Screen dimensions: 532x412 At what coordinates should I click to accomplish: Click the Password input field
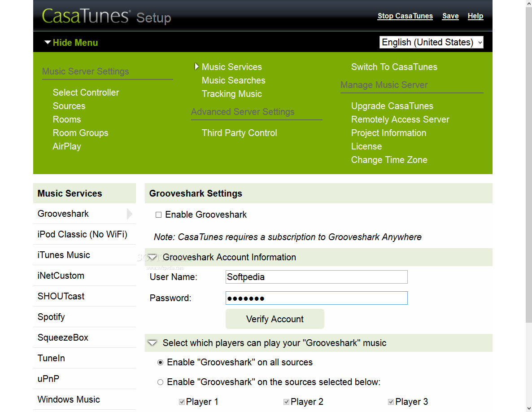317,298
